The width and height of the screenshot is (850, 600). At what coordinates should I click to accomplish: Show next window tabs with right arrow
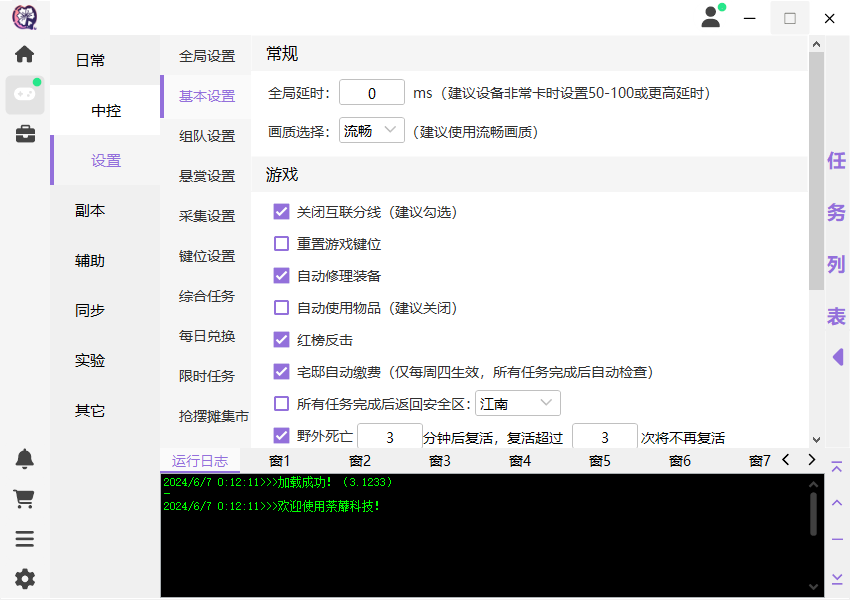[x=812, y=460]
